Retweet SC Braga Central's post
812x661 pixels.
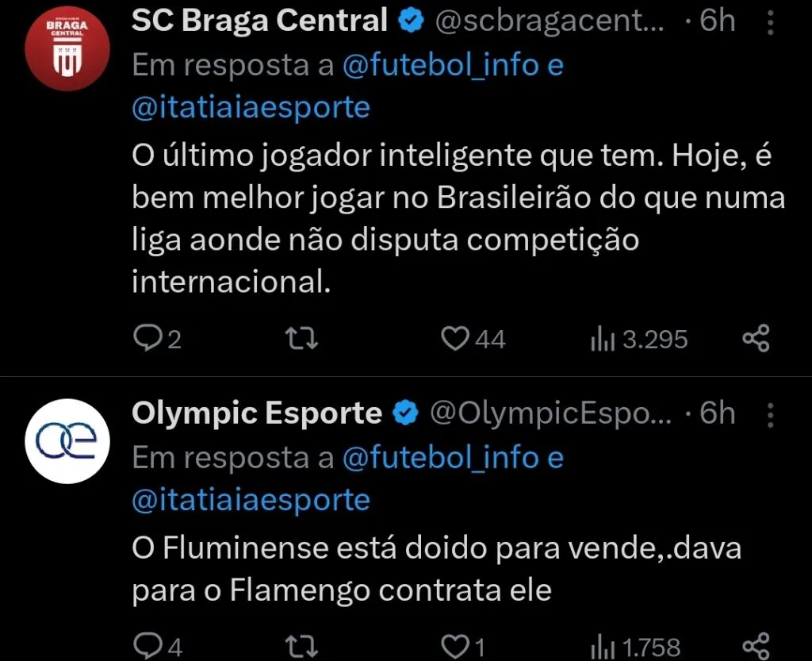300,339
